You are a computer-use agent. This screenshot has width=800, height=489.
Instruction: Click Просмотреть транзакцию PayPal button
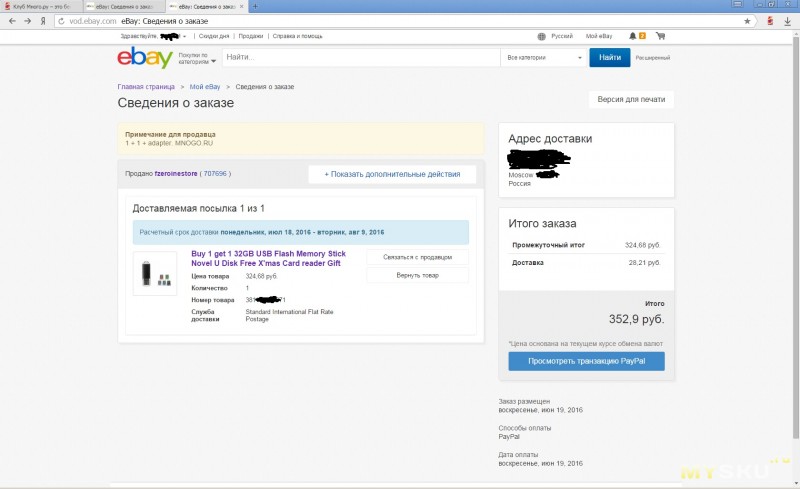pos(586,361)
